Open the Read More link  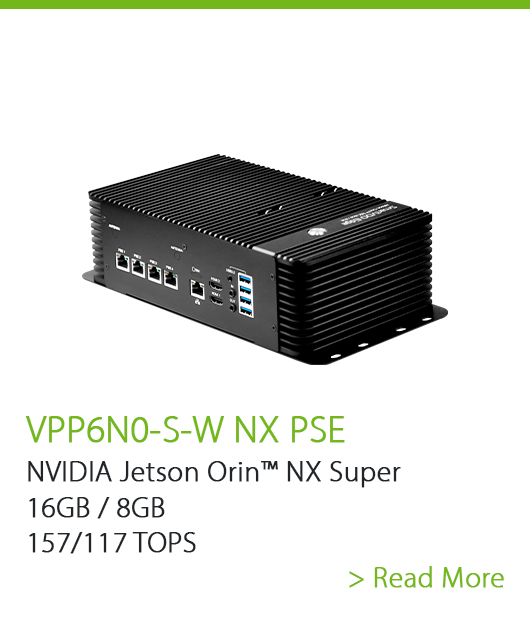tap(426, 578)
